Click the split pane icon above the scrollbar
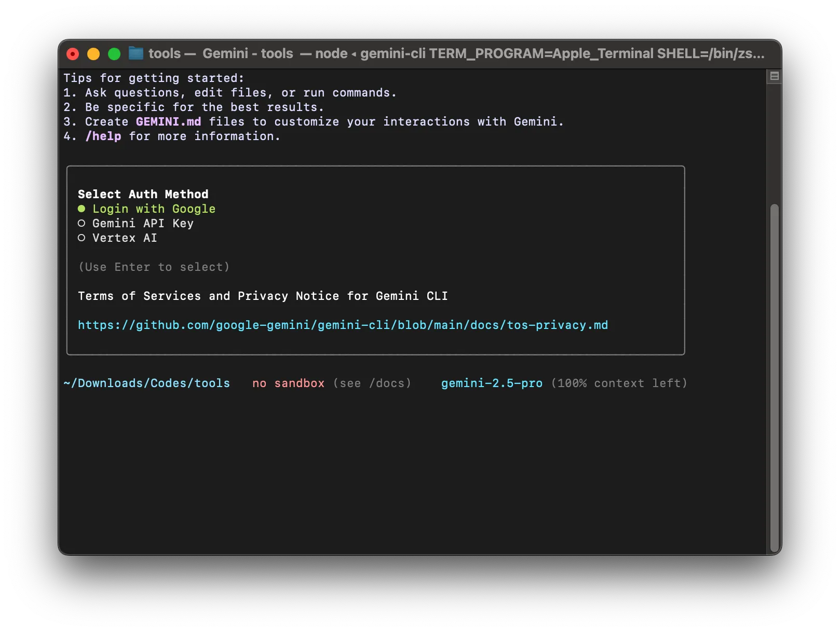 (774, 76)
